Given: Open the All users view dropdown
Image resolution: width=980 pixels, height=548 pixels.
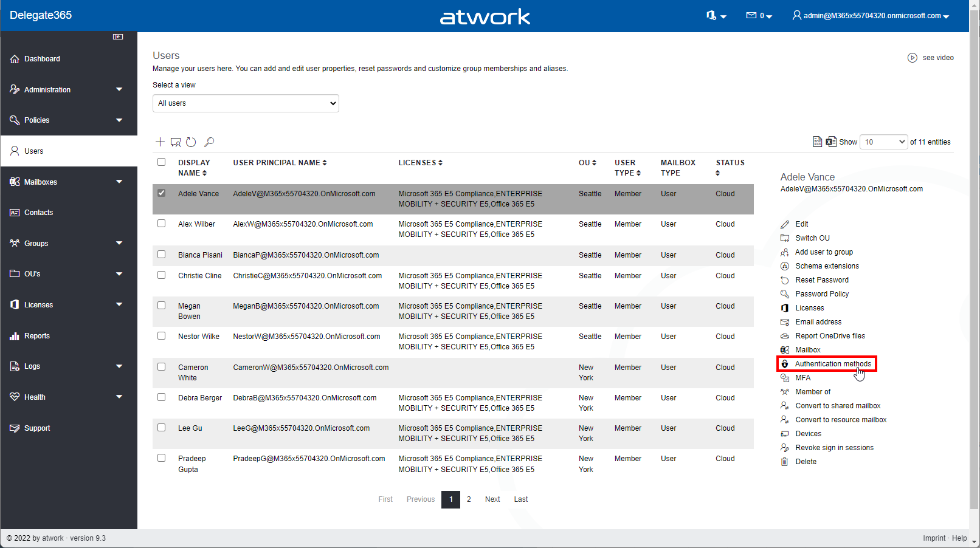Looking at the screenshot, I should [246, 103].
